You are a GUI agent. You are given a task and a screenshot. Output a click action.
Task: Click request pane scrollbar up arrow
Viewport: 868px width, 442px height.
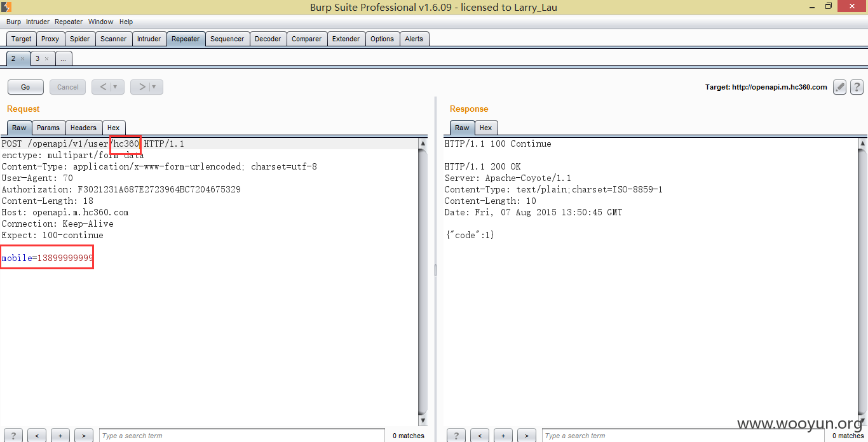(423, 144)
